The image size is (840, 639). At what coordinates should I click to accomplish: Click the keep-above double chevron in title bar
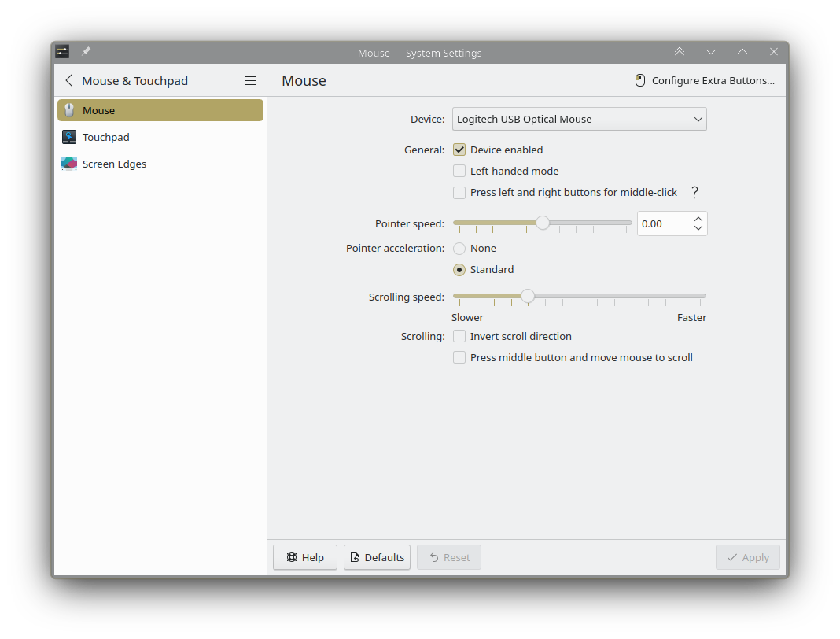(x=680, y=51)
